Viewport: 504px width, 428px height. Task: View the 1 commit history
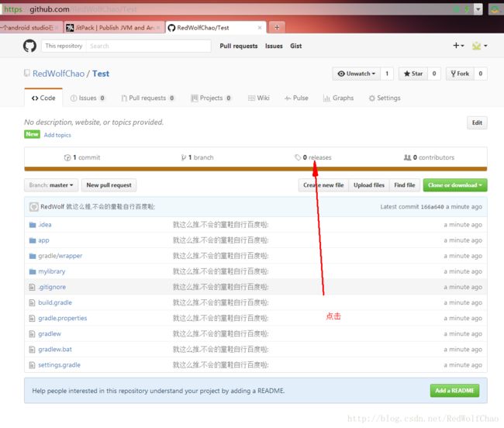click(x=82, y=157)
